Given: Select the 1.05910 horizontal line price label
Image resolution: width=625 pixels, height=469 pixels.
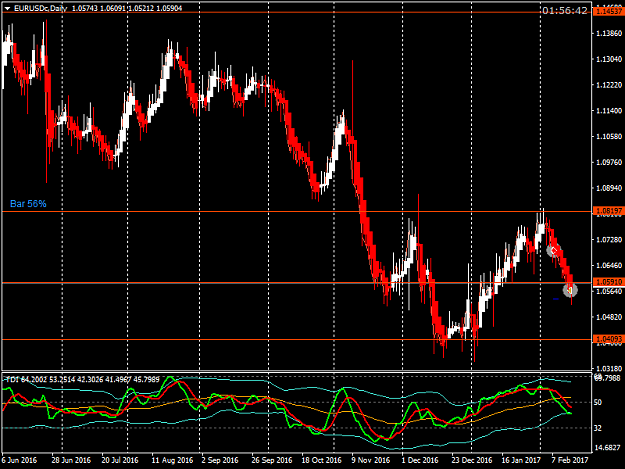Looking at the screenshot, I should pos(609,282).
